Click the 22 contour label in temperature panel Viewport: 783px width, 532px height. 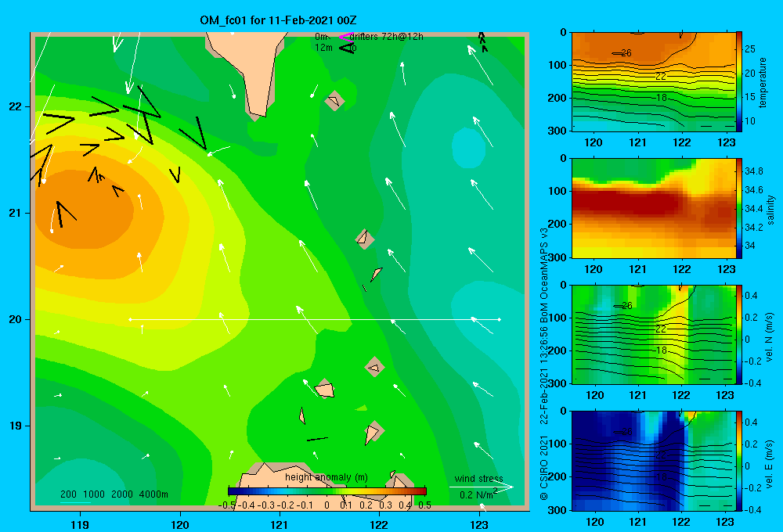point(661,76)
